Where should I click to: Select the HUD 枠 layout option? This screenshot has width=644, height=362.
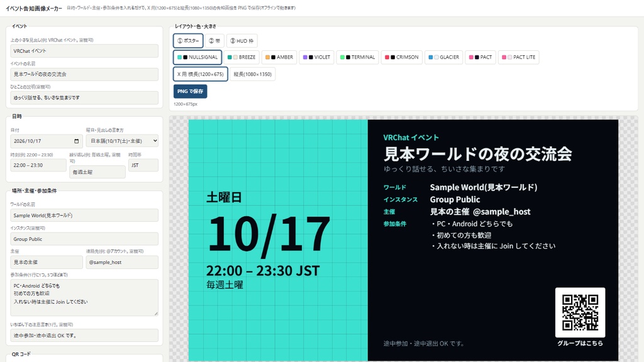(242, 41)
